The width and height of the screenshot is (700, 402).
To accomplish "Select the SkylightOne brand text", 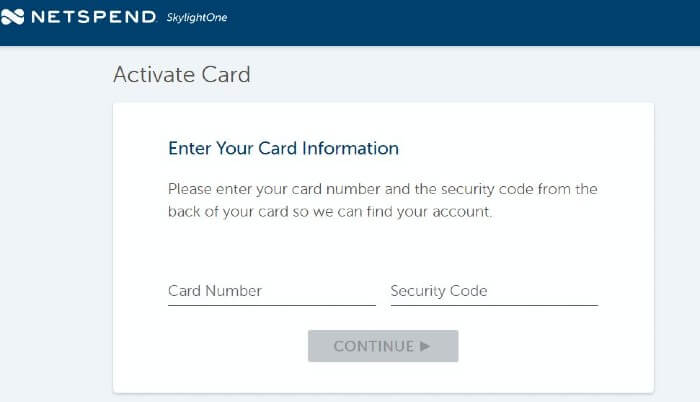I will click(x=197, y=18).
